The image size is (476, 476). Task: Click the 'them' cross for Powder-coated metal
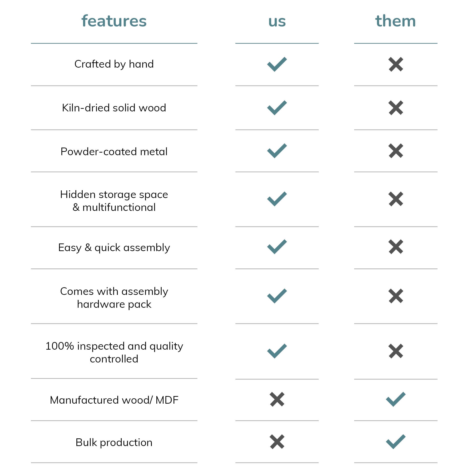tap(396, 151)
